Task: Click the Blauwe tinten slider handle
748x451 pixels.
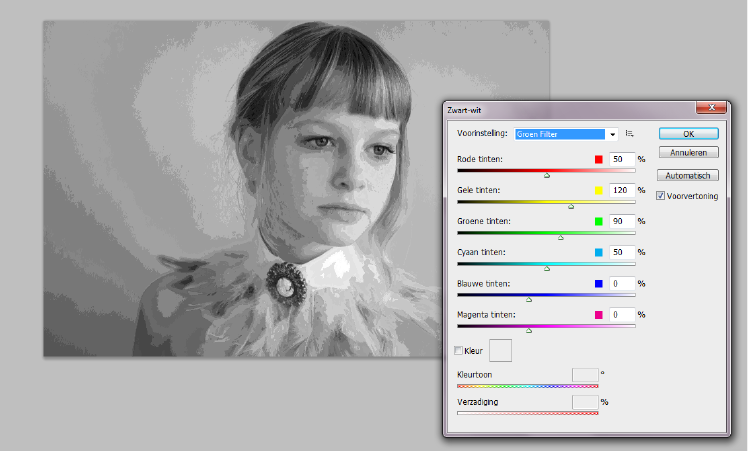Action: coord(529,300)
